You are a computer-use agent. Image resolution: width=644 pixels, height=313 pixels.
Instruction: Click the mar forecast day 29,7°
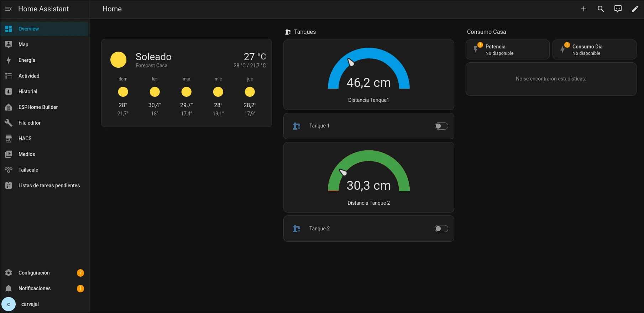coord(187,96)
